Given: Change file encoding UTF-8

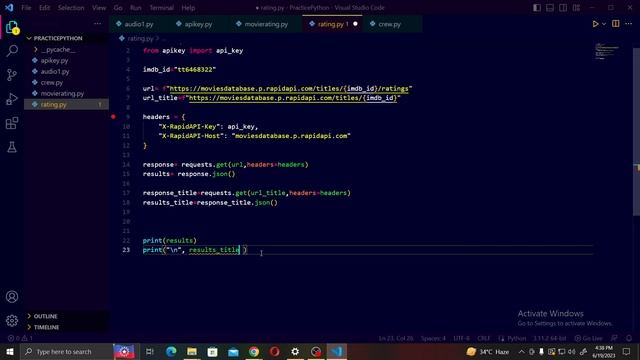Looking at the screenshot, I should [461, 338].
